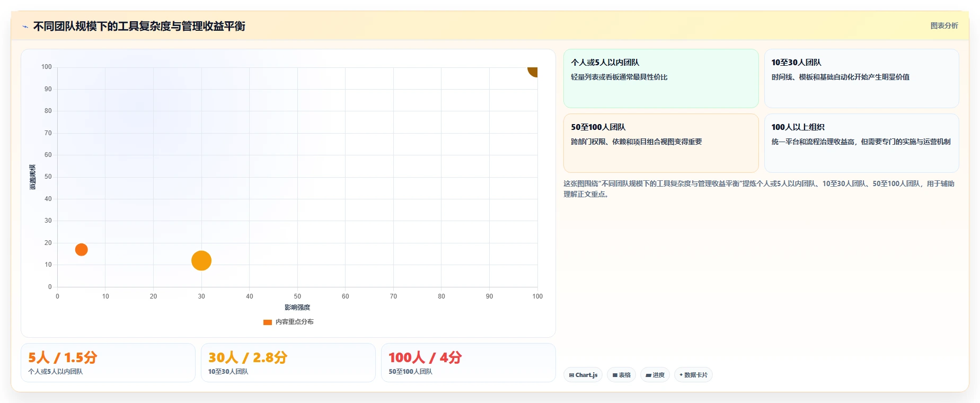Click the 进度 tag chip
The image size is (980, 403).
(655, 375)
